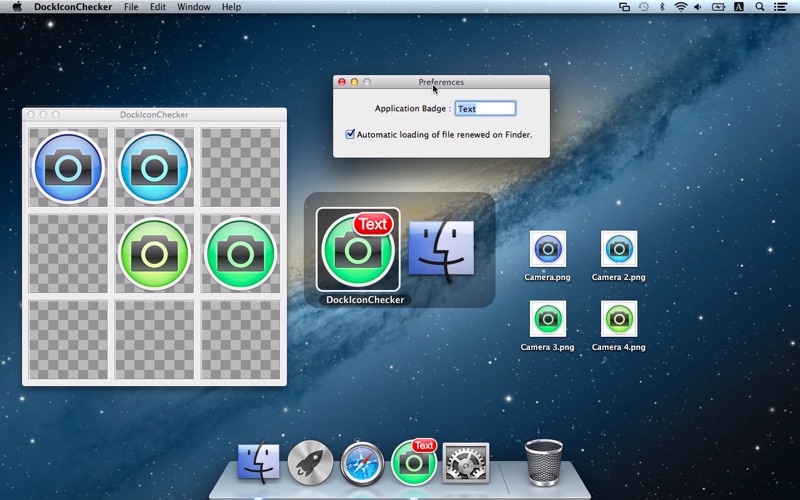Click the DockIconChecker window title bar
The image size is (800, 500).
point(155,114)
